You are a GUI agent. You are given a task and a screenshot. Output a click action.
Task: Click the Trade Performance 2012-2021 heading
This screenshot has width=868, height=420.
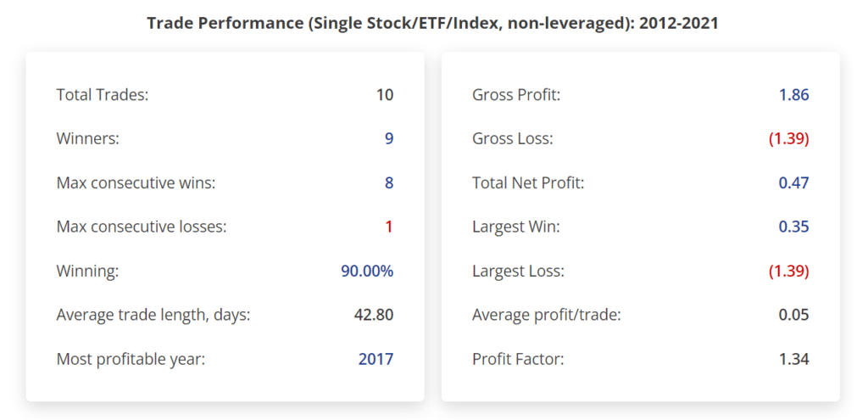[432, 23]
